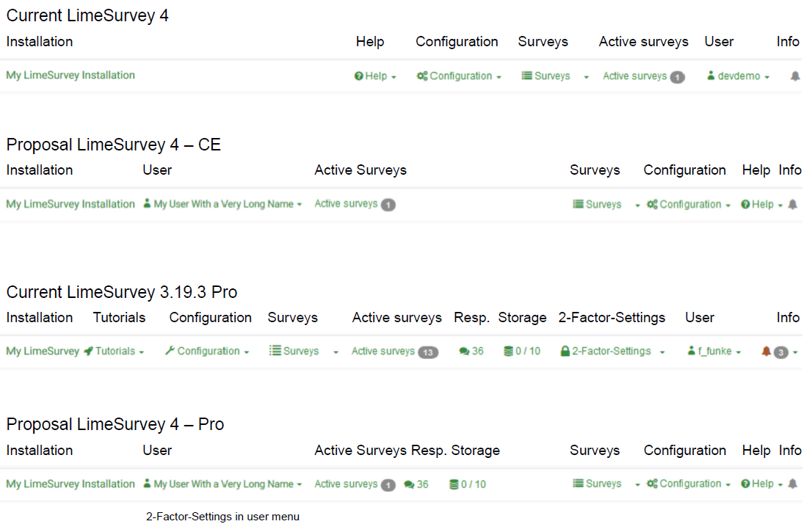The width and height of the screenshot is (812, 524).
Task: Click the 2-Factor-Settings lock icon
Action: tap(565, 352)
